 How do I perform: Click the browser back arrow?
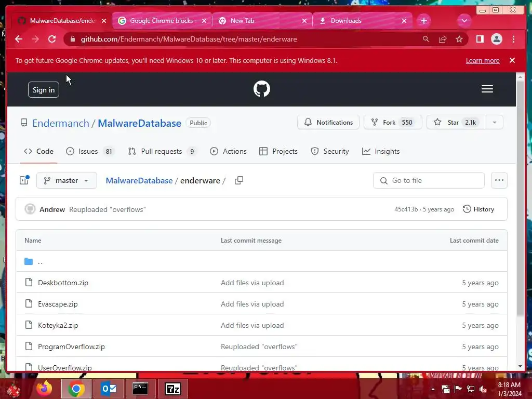(x=19, y=39)
